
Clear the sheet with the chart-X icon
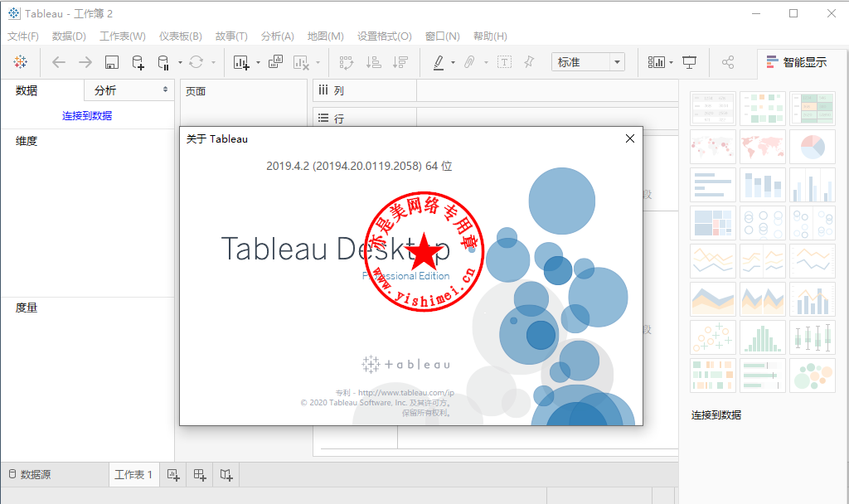click(x=301, y=62)
